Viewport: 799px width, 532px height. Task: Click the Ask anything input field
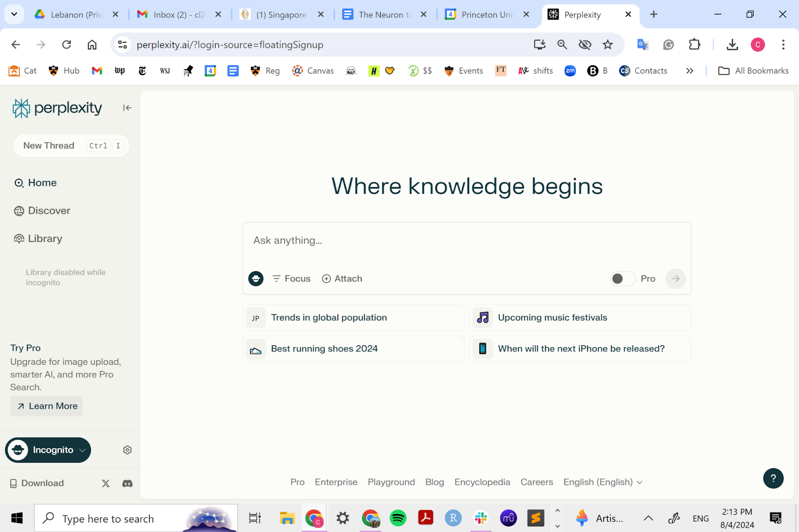click(x=467, y=241)
